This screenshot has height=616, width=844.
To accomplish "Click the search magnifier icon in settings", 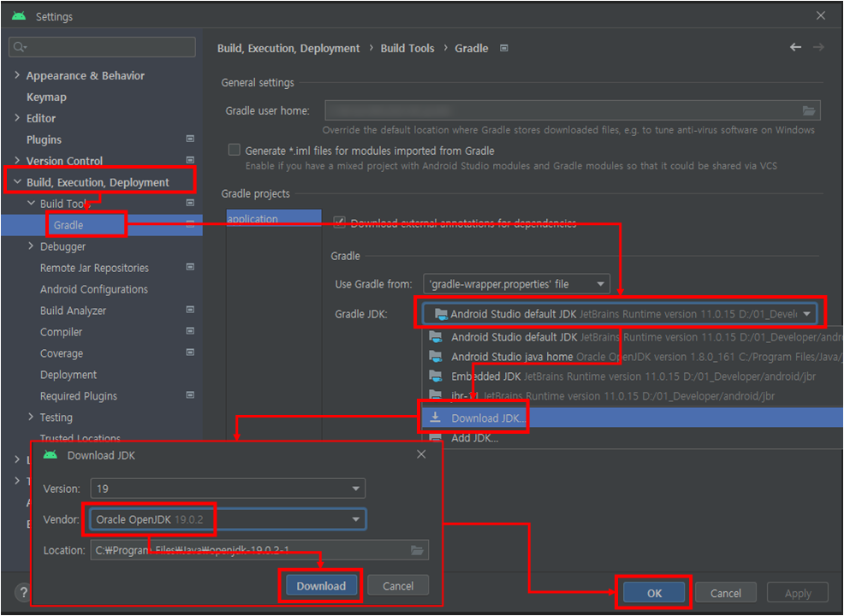I will coord(19,47).
